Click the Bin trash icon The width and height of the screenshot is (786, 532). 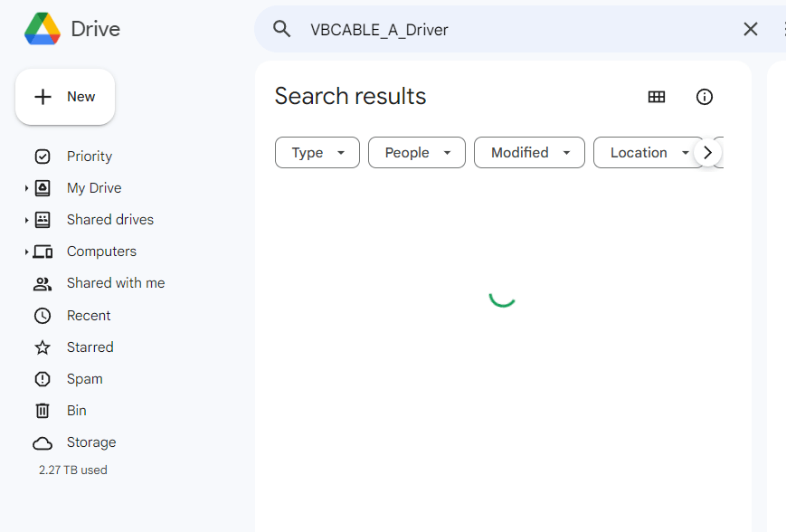click(43, 411)
